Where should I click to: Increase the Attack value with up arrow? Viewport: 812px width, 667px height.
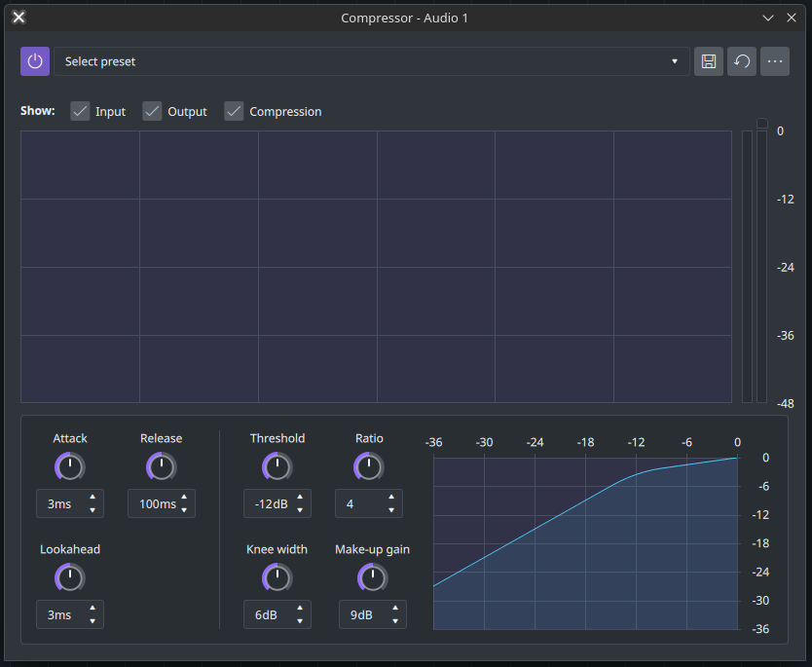[92, 497]
